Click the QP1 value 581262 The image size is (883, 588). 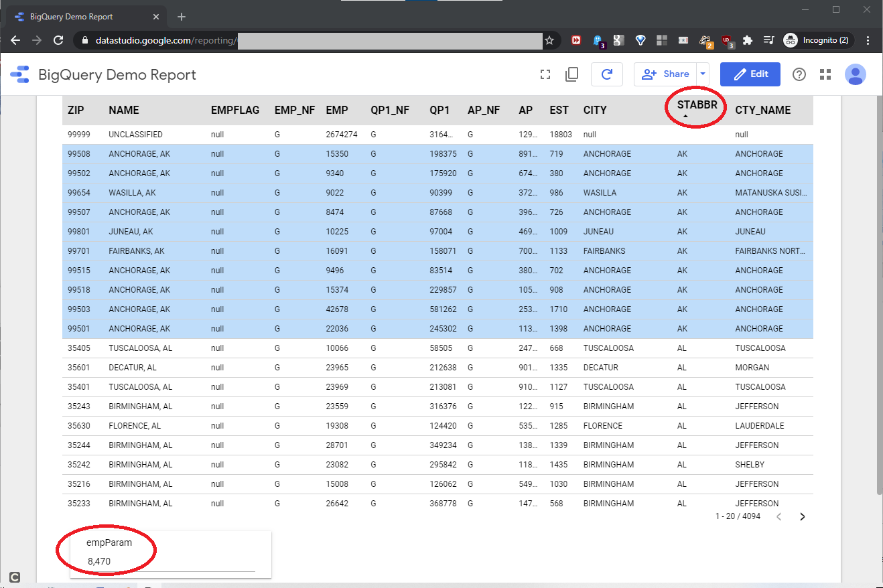pyautogui.click(x=443, y=309)
